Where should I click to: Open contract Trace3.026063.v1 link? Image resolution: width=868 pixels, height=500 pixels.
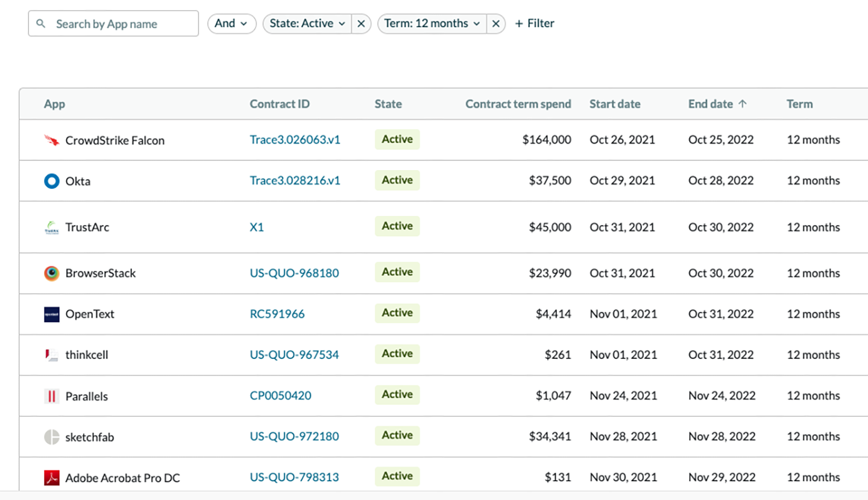[x=295, y=140]
